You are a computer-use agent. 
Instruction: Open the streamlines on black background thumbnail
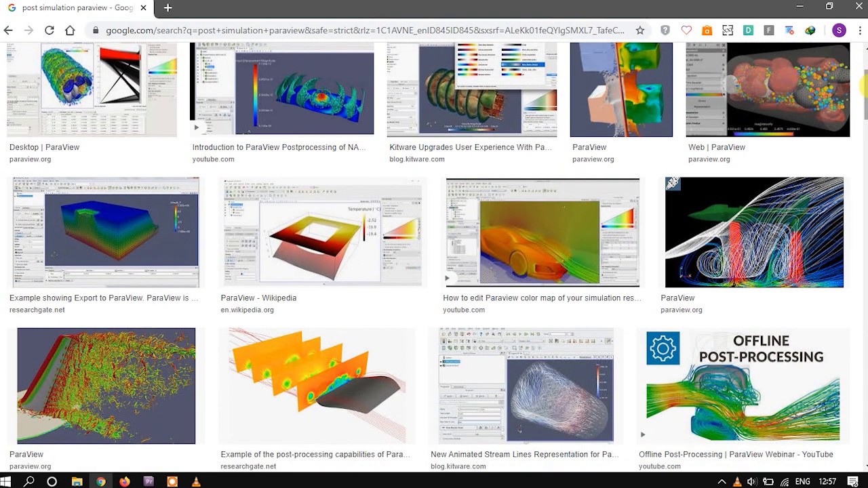(754, 232)
